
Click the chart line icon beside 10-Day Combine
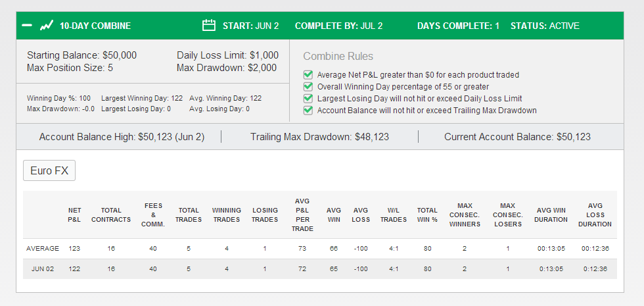point(47,26)
